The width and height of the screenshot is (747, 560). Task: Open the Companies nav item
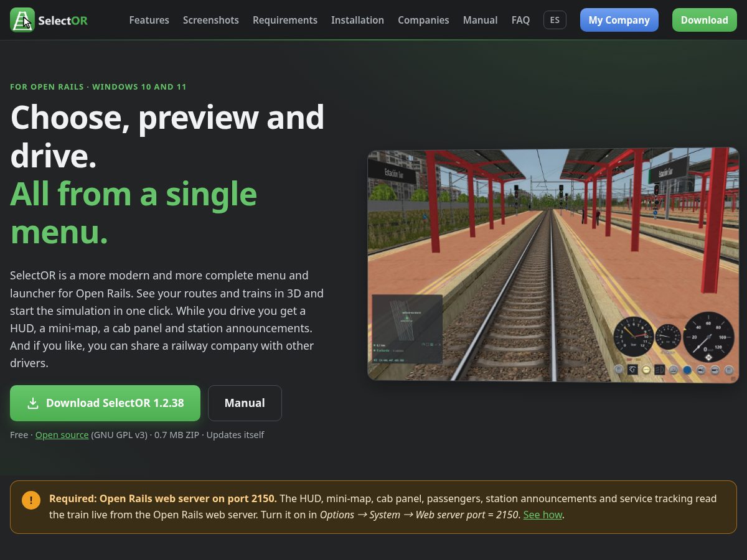[x=423, y=20]
